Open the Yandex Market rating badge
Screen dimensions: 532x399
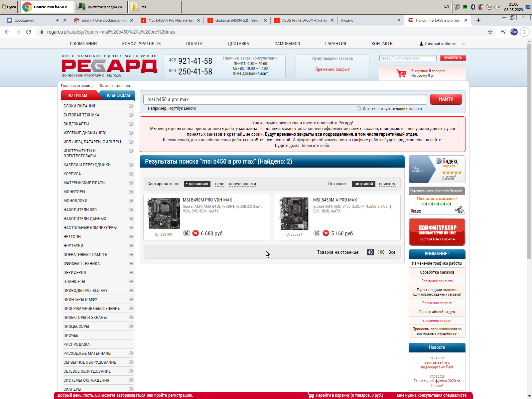pyautogui.click(x=437, y=169)
